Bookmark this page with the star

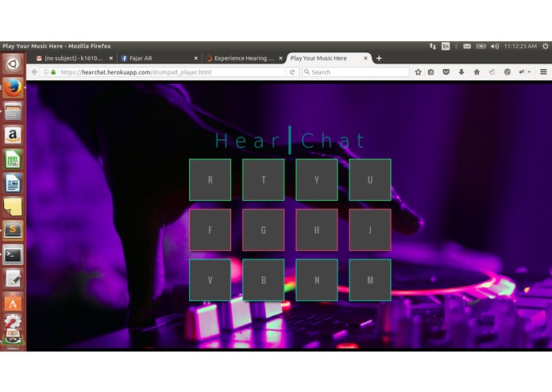click(x=418, y=72)
